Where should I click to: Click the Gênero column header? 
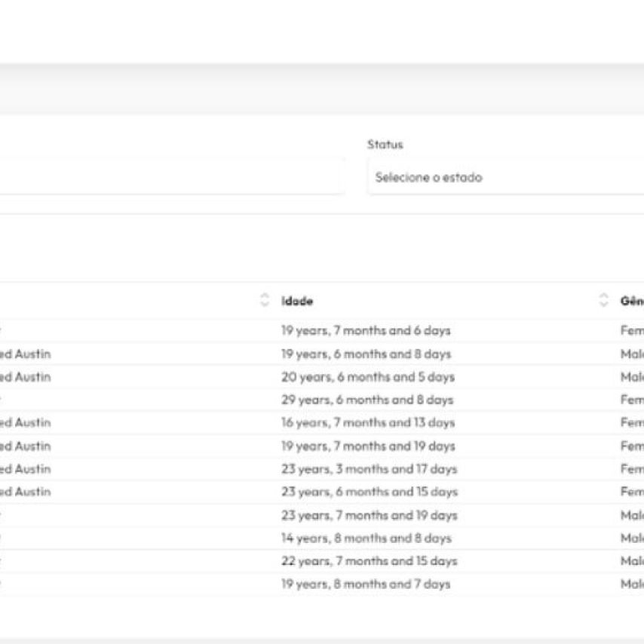click(631, 301)
